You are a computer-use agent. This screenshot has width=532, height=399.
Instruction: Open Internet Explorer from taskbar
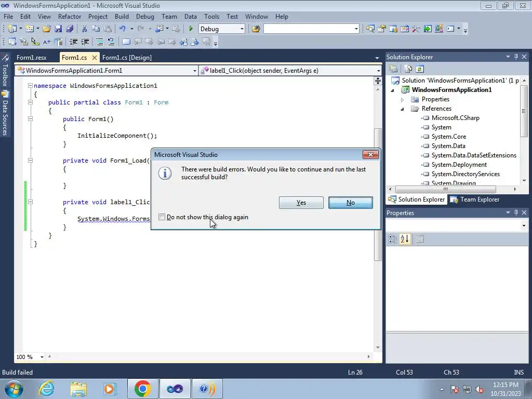pyautogui.click(x=46, y=389)
